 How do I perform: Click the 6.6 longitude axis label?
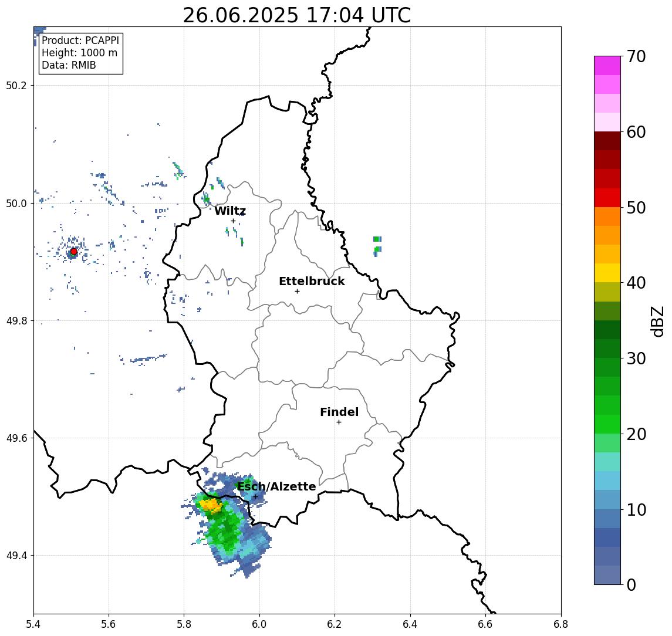(485, 624)
